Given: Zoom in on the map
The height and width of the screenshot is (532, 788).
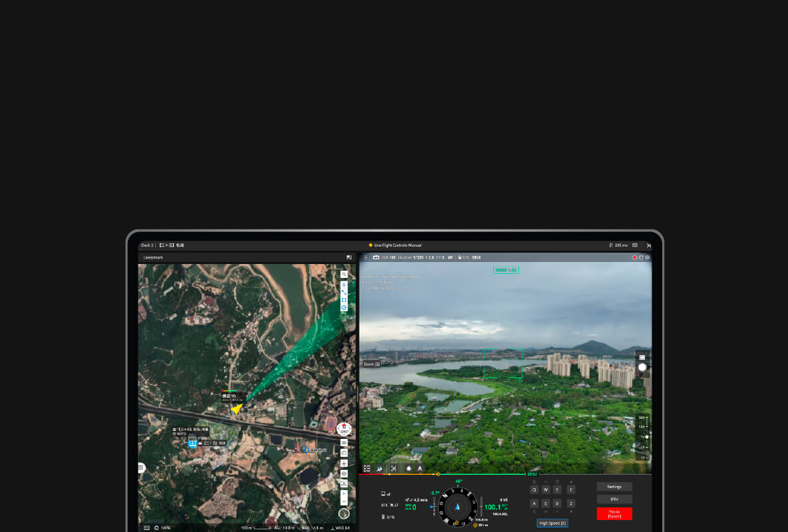Looking at the screenshot, I should [344, 494].
